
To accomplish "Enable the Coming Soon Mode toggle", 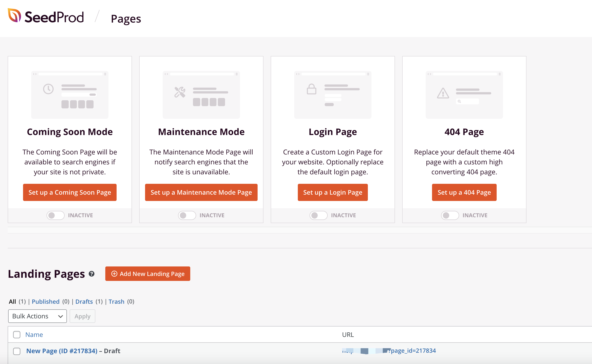I will coord(55,215).
